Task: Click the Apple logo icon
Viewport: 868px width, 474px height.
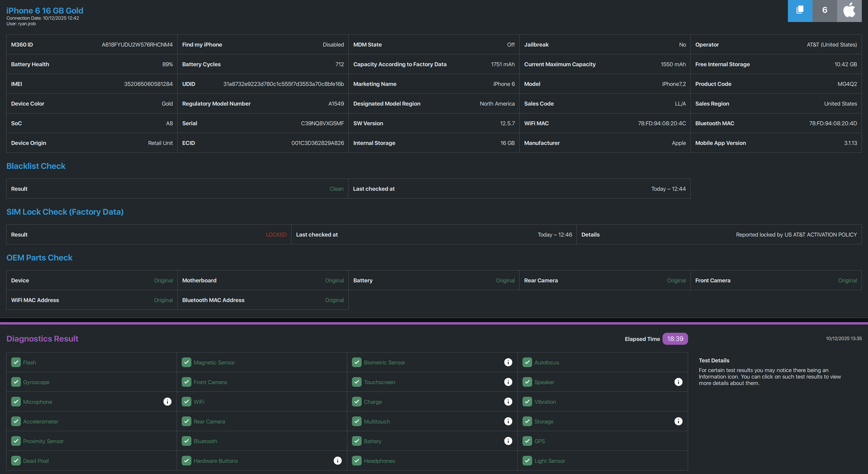Action: tap(849, 10)
